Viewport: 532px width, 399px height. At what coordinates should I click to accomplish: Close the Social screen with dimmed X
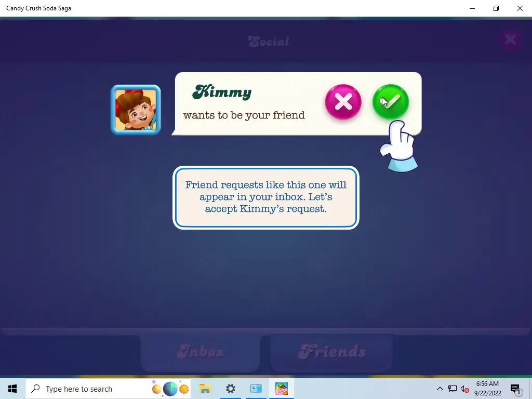(x=511, y=39)
